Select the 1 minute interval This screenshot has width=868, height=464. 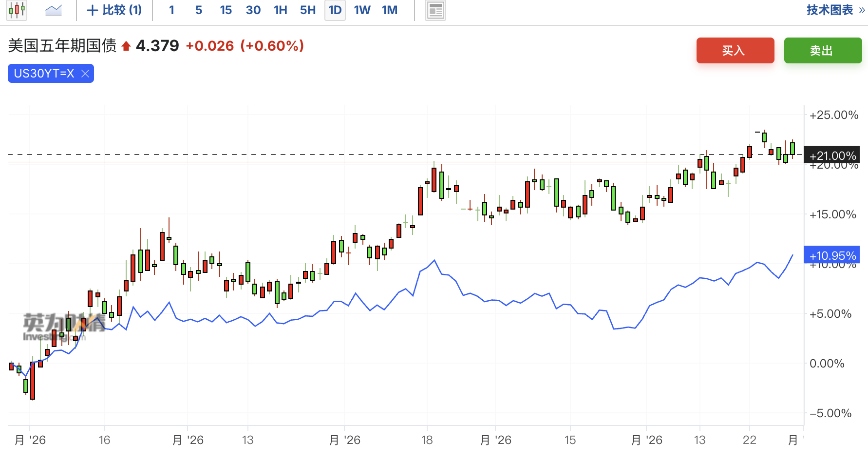pos(171,10)
